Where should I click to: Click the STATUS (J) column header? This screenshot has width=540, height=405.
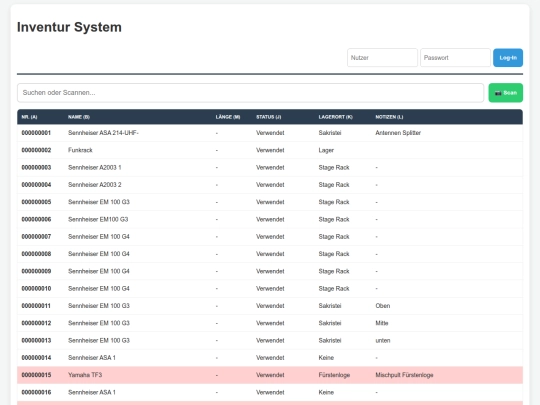coord(269,117)
